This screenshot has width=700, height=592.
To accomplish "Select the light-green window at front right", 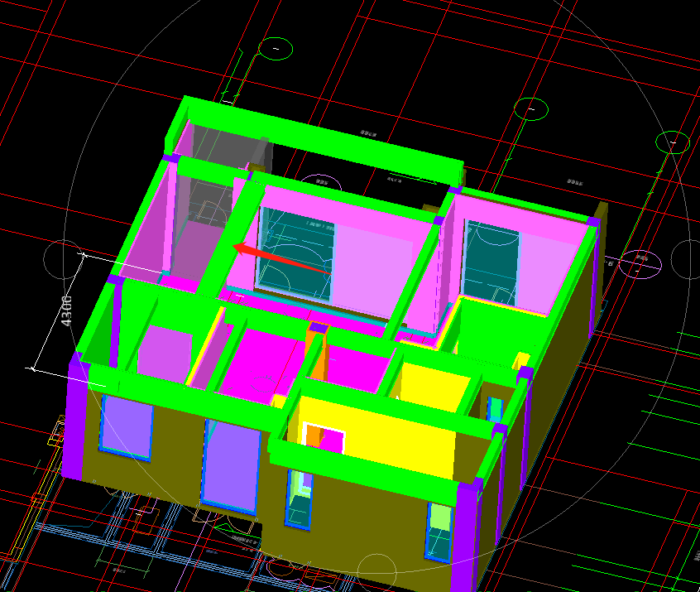I will [439, 532].
